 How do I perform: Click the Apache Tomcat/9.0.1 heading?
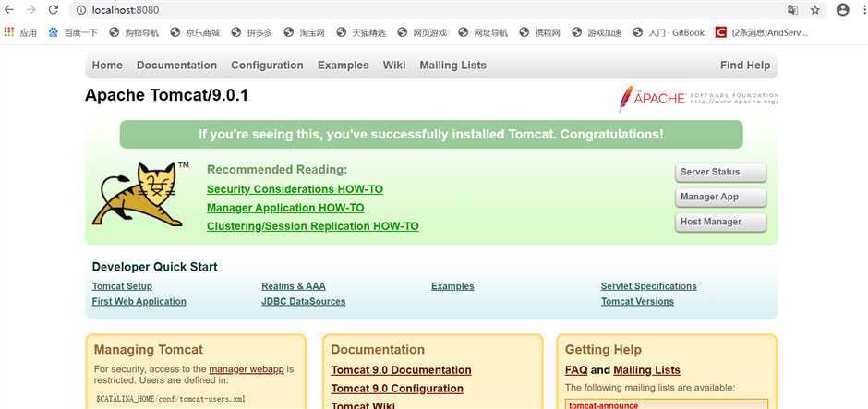tap(166, 96)
